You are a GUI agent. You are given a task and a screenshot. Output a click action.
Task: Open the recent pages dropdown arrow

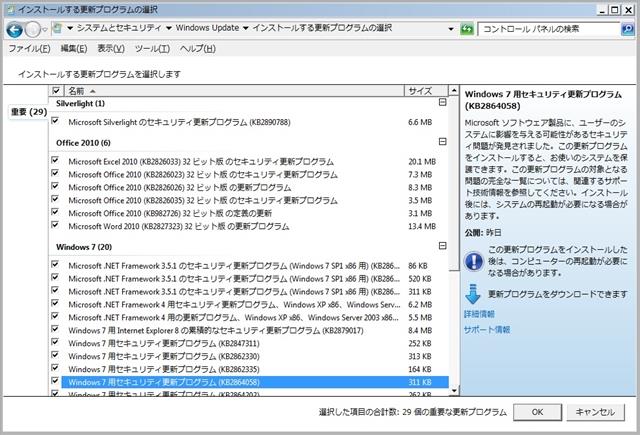(44, 29)
